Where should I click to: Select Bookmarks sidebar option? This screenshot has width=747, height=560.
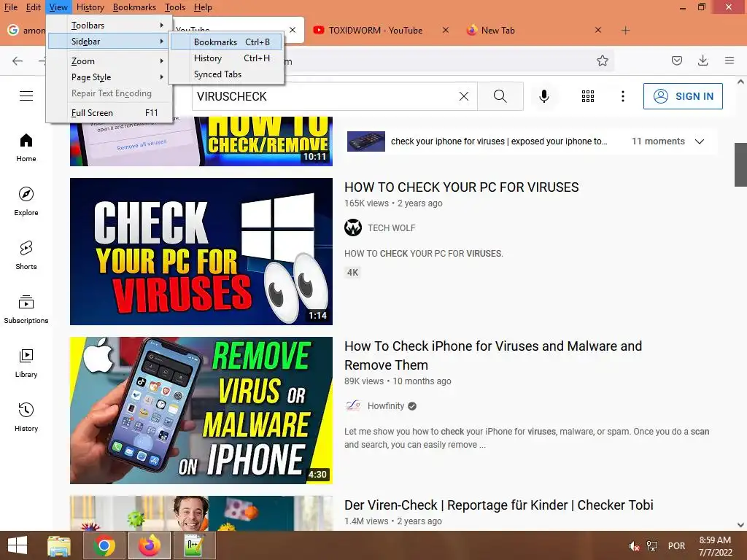(226, 42)
